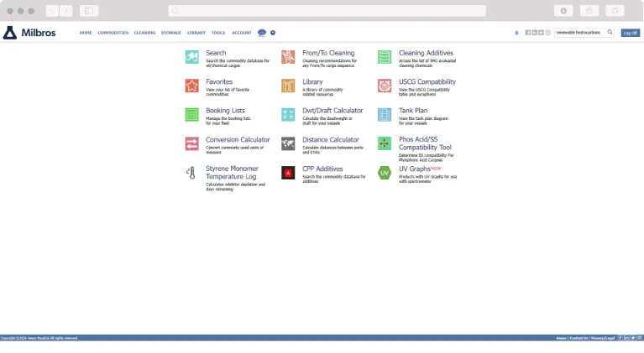Click the browser tabs overview button
The width and height of the screenshot is (644, 353).
615,11
